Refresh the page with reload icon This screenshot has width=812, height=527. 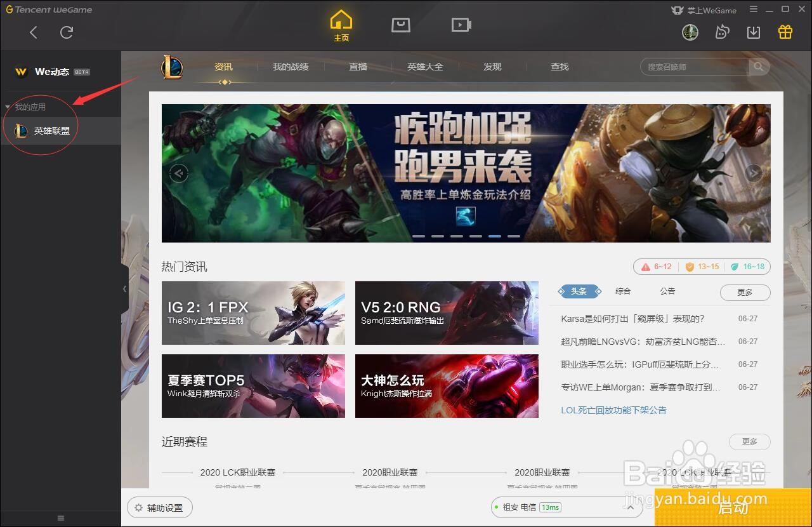pos(67,32)
